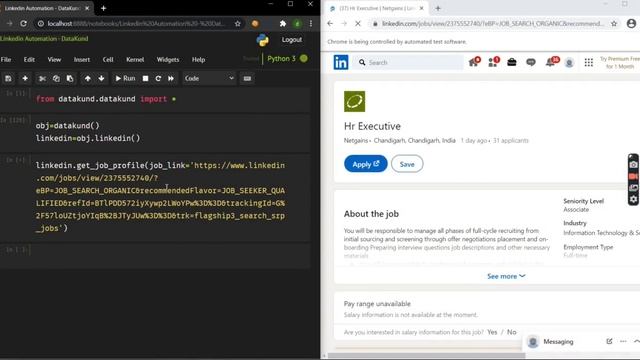The width and height of the screenshot is (640, 360).
Task: Stop loading the LinkedIn page
Action: (358, 24)
